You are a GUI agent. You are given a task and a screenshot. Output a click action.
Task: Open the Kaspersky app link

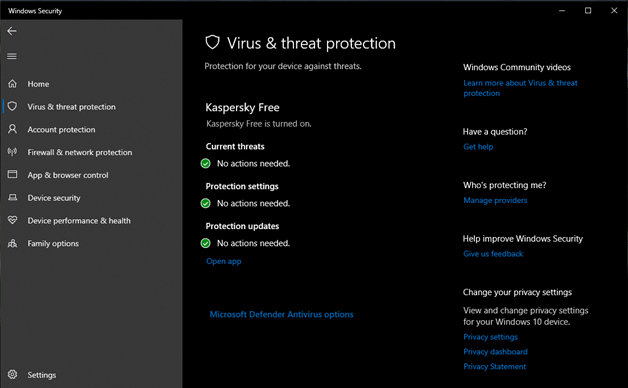point(223,261)
